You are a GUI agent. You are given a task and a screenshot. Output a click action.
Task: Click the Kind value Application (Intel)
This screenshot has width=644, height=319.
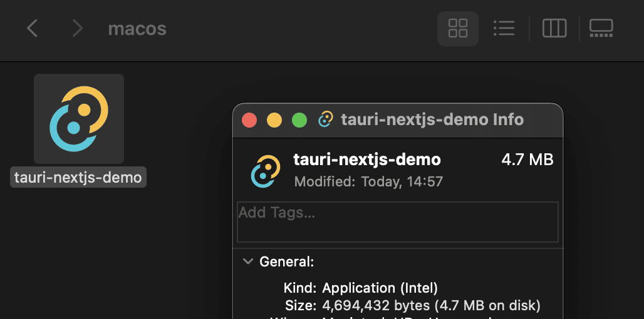tap(380, 288)
